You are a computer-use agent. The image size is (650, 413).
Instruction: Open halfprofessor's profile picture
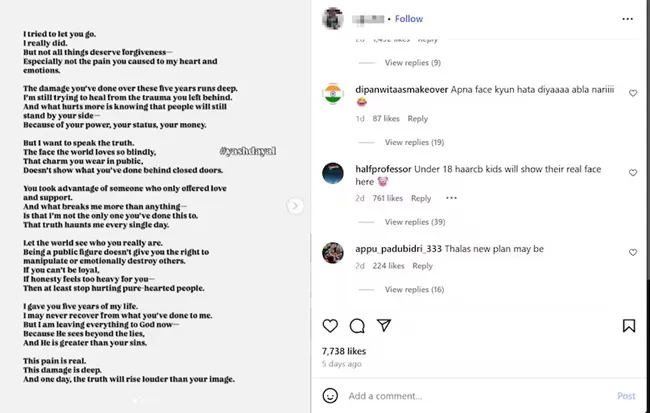click(333, 173)
